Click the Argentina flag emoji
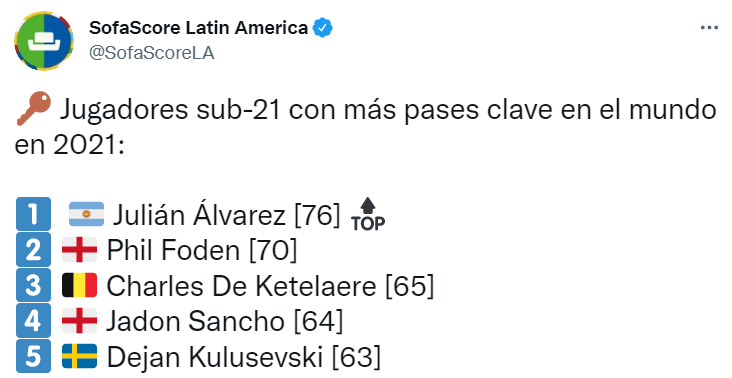The image size is (732, 378). coord(86,214)
